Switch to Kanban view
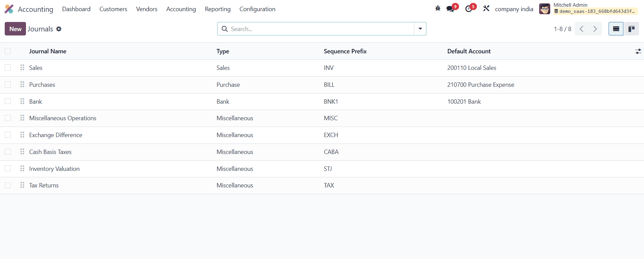Screen dimensions: 644x259 coord(631,29)
